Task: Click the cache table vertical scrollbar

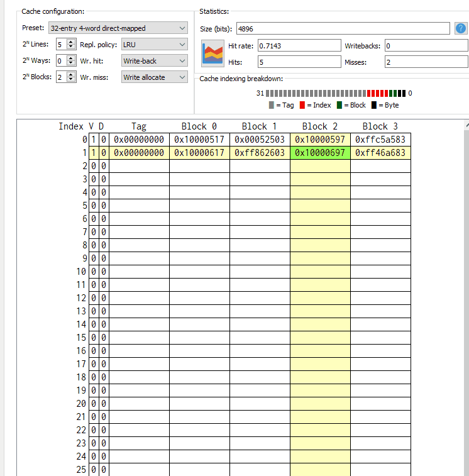Action: [x=466, y=297]
